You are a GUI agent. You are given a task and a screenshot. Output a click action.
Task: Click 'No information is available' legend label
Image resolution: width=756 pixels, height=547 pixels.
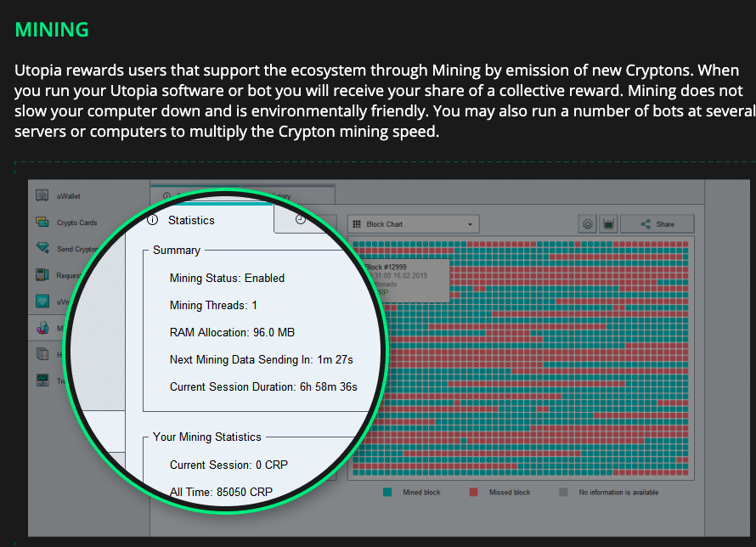618,492
